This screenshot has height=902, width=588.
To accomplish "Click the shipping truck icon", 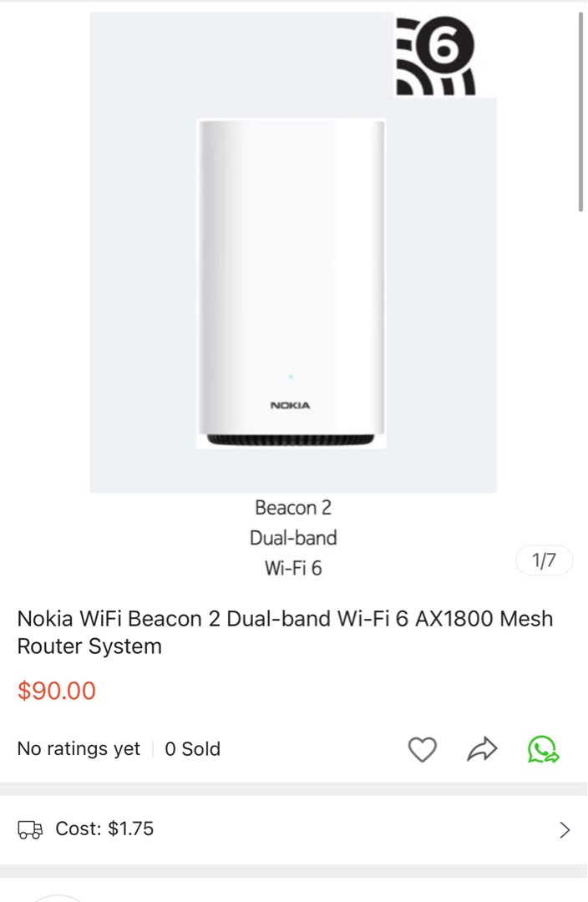I will point(29,829).
